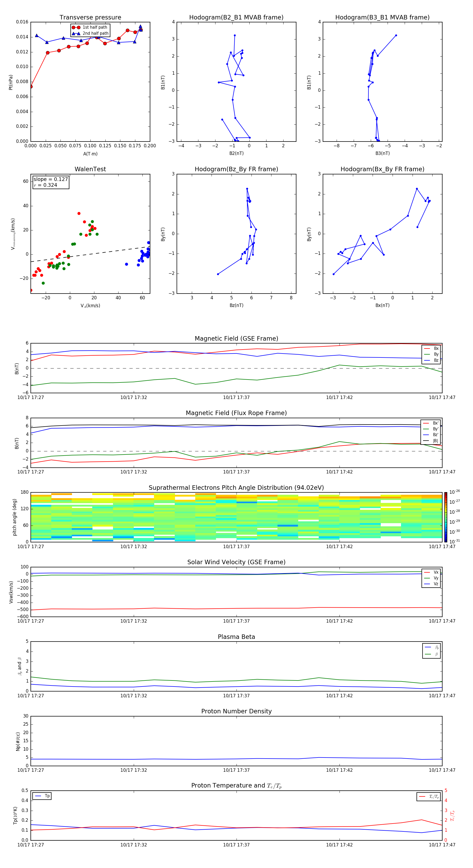Select the 'Hodogram(B3_B1 MVAB frame)' title
Screen dimensions: 473x868
[x=382, y=18]
